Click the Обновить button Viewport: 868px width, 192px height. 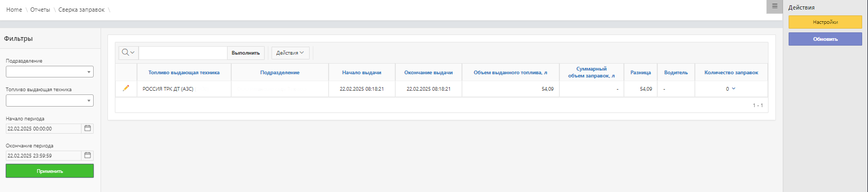click(x=825, y=39)
